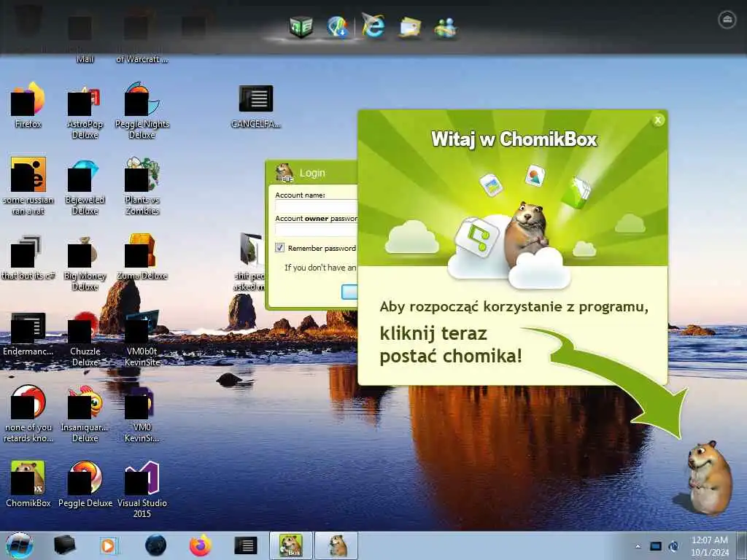Open Chuzzle Deluxe desktop shortcut
Viewport: 747px width, 560px height.
[x=85, y=338]
